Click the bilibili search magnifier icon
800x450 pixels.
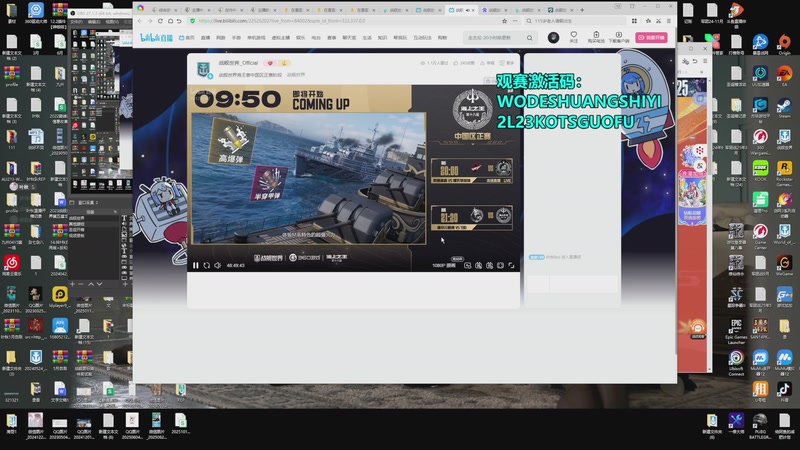coord(530,38)
